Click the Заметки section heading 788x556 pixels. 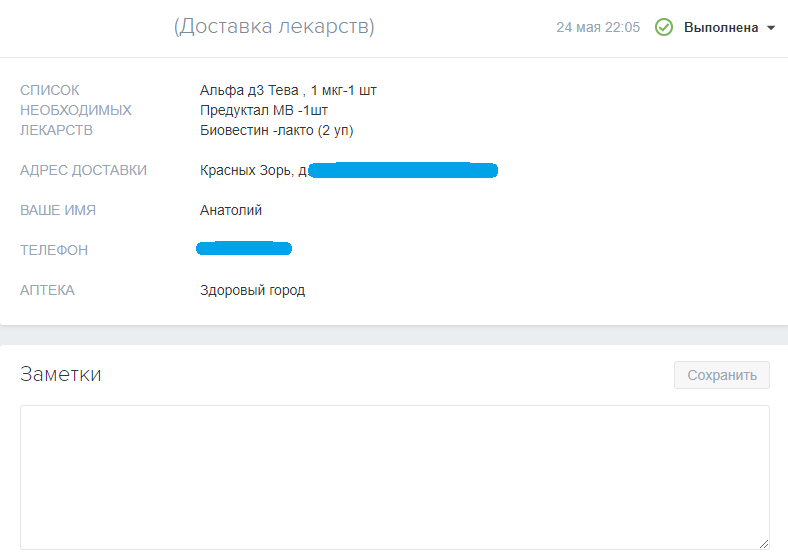[x=60, y=375]
